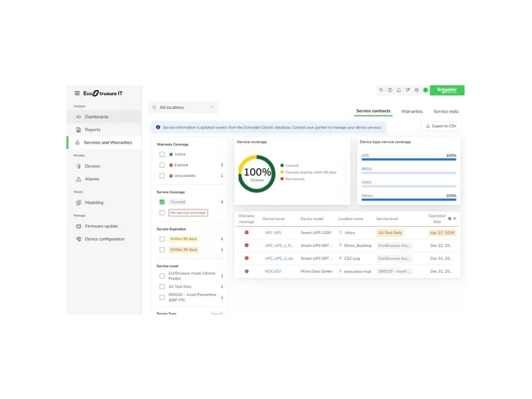Viewport: 532px width, 399px height.
Task: Open the APC_UPS_1_D... device link
Action: [x=279, y=245]
